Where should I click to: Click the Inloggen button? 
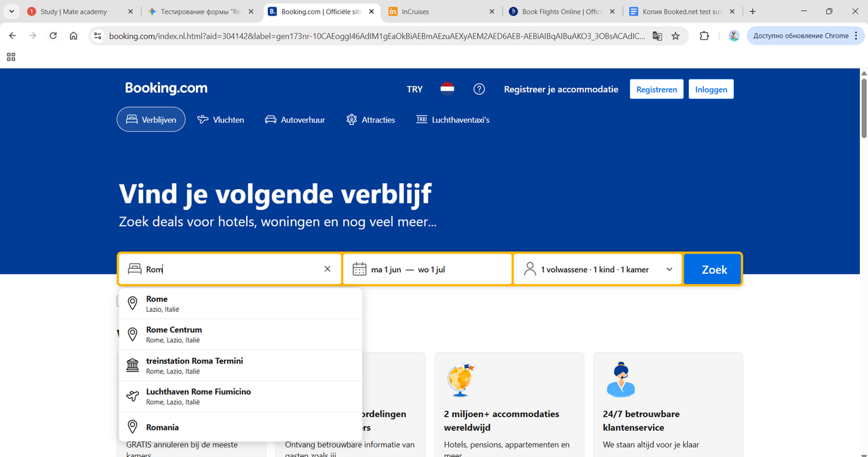tap(711, 89)
